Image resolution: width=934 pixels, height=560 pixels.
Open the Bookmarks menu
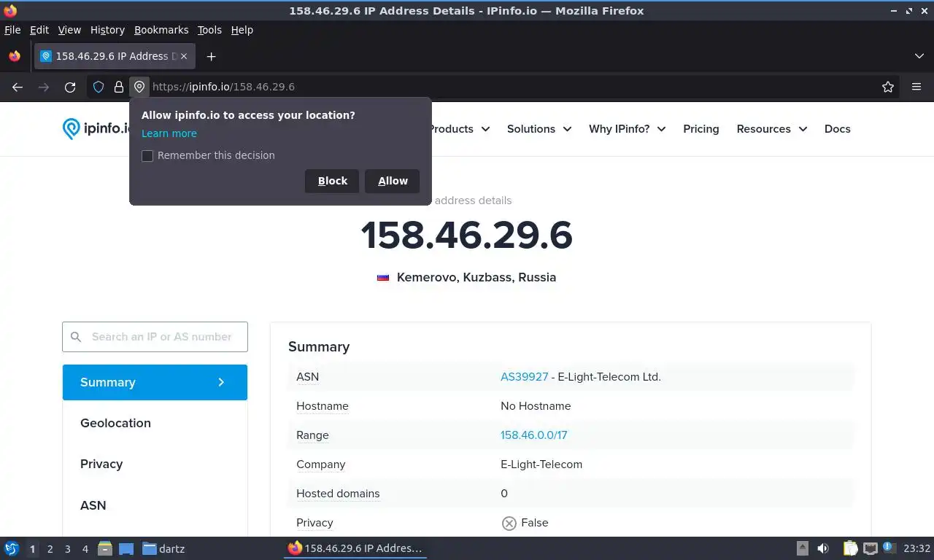(161, 30)
